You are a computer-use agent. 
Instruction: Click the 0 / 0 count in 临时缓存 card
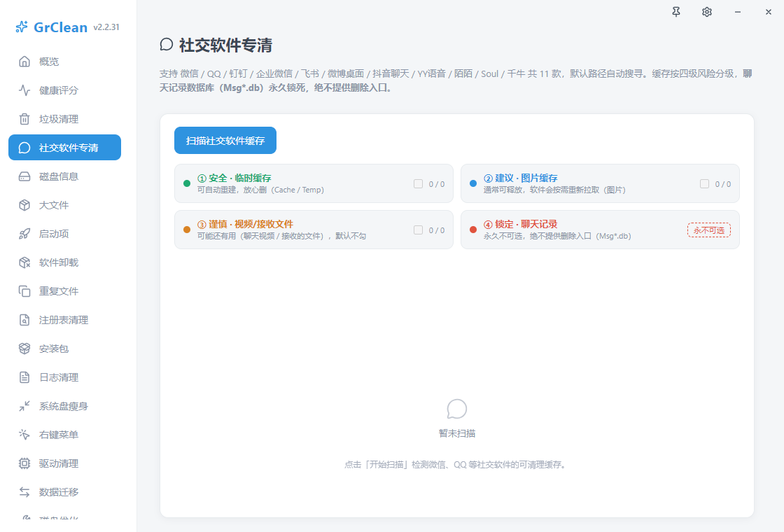pyautogui.click(x=437, y=184)
